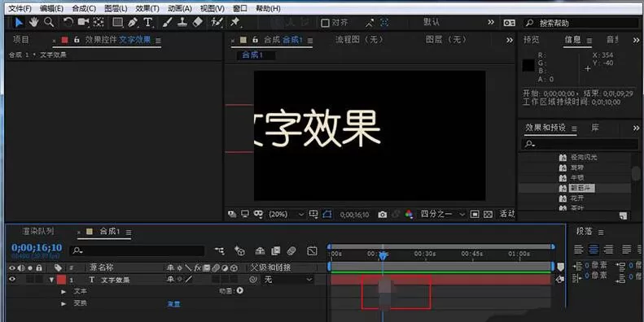Screen dimensions: 644x322
Task: Collapse the 文字效果 layer properties
Action: (51, 280)
